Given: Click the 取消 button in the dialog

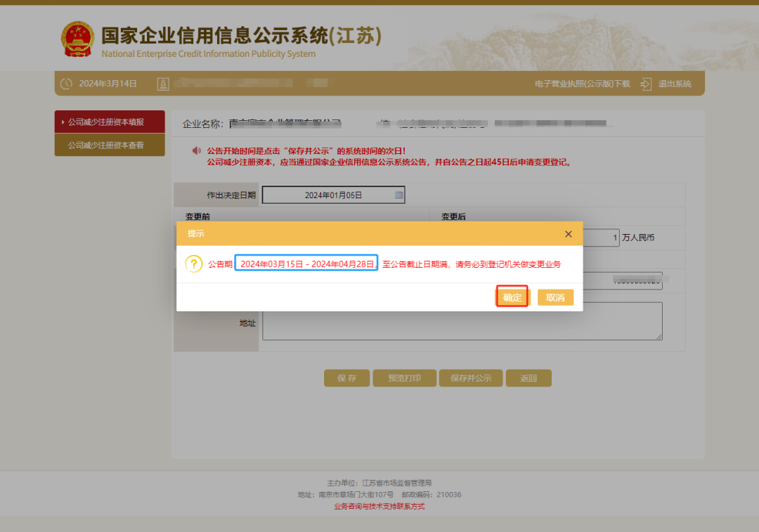Looking at the screenshot, I should [x=555, y=297].
